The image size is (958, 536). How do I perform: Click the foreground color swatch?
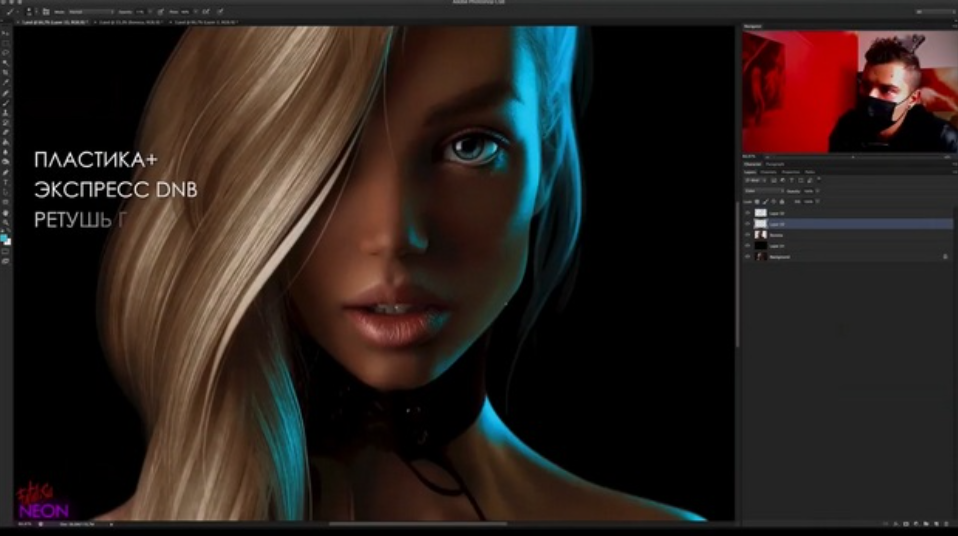[4, 237]
